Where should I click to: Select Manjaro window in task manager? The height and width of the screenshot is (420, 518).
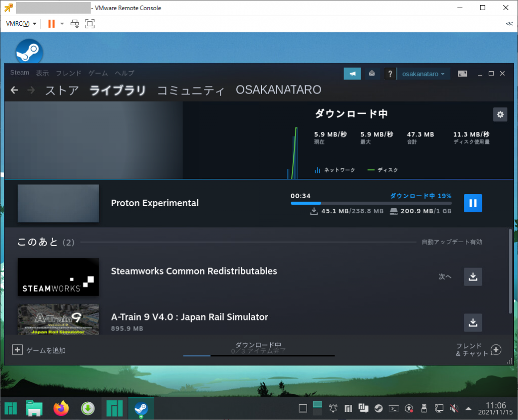coord(115,408)
